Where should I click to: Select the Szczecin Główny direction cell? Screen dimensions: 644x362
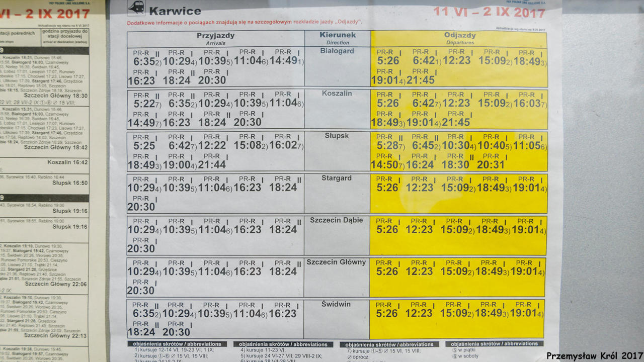pos(337,262)
